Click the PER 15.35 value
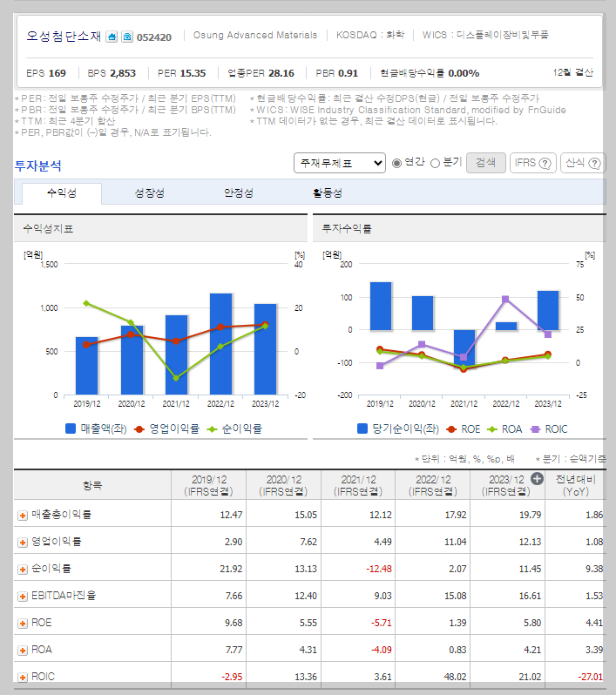The height and width of the screenshot is (695, 616). click(193, 73)
